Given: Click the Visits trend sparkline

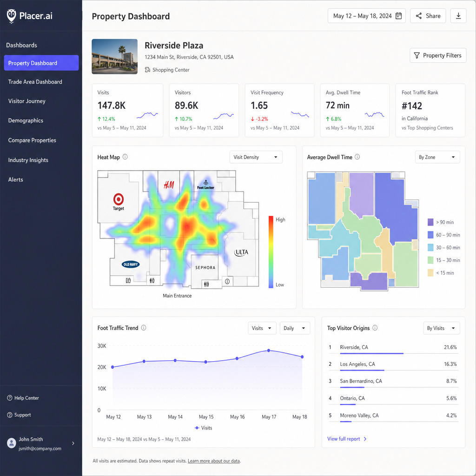Looking at the screenshot, I should pos(147,115).
